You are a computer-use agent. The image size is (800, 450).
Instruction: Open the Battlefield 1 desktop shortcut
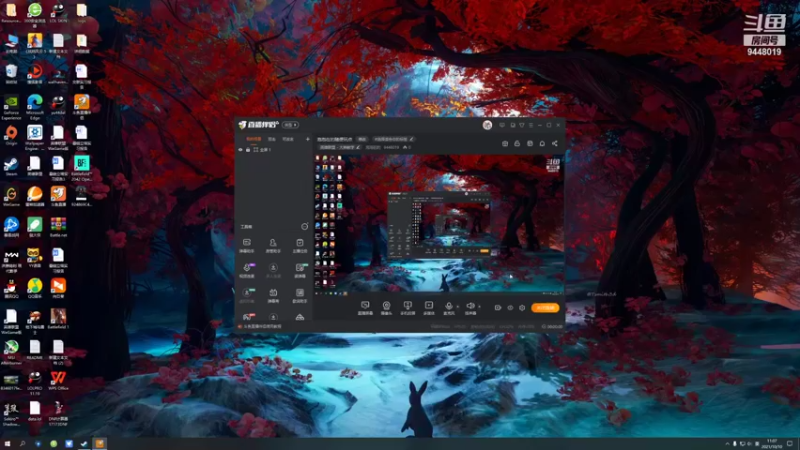58,319
